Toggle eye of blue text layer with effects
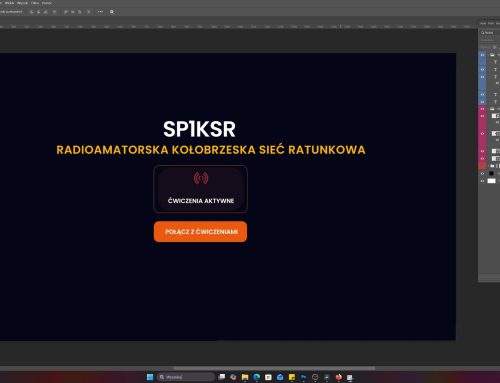This screenshot has height=383, width=500. (x=482, y=77)
